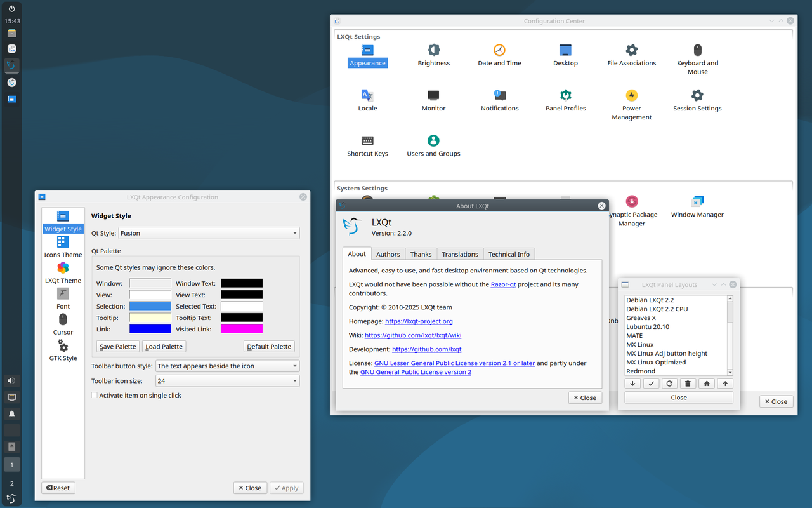812x508 pixels.
Task: Open Users and Groups settings
Action: coord(434,145)
